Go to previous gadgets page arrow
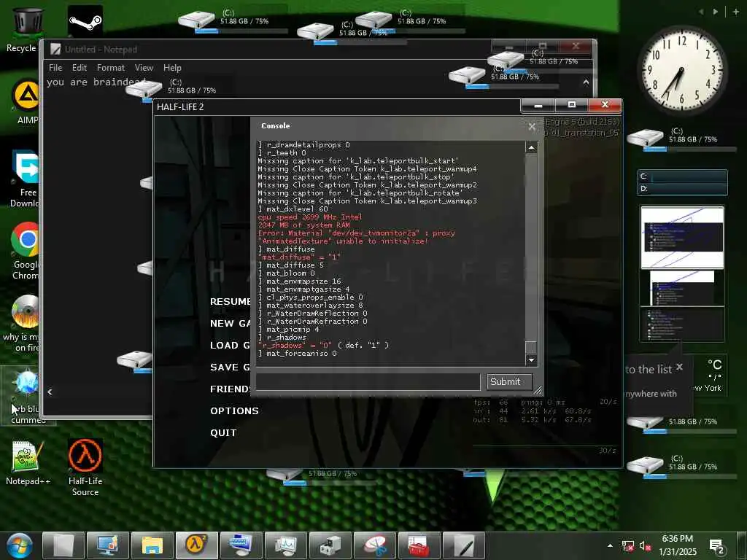The image size is (747, 560). 701,12
